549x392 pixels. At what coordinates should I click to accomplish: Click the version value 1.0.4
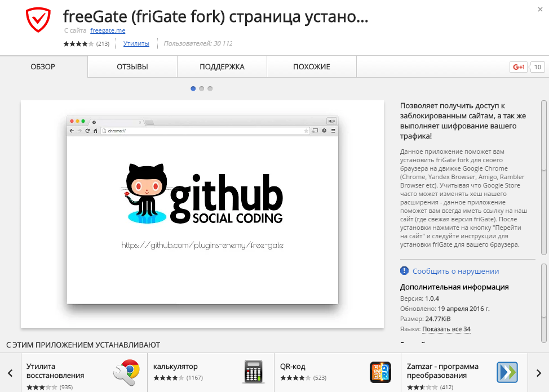pos(432,299)
